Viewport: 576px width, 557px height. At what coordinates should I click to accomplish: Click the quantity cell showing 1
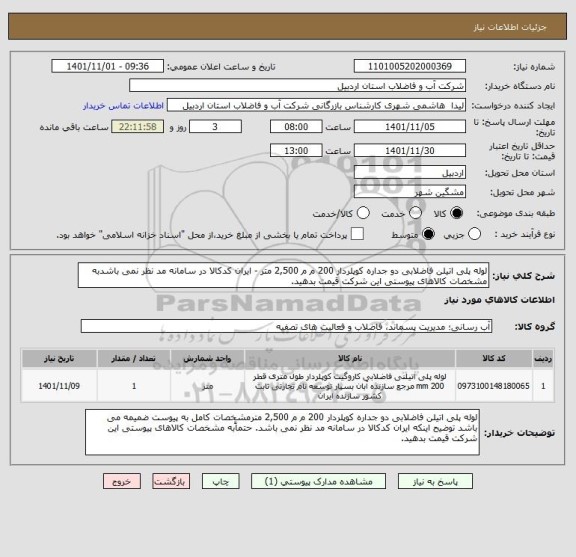click(x=134, y=386)
